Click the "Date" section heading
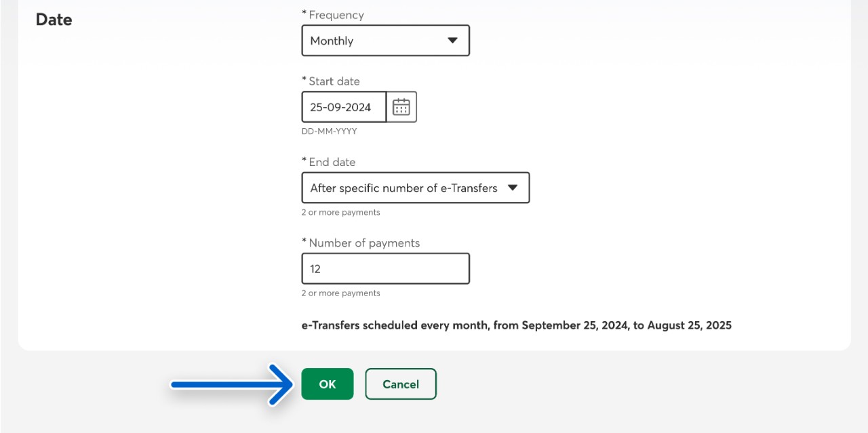The height and width of the screenshot is (433, 868). click(x=54, y=20)
